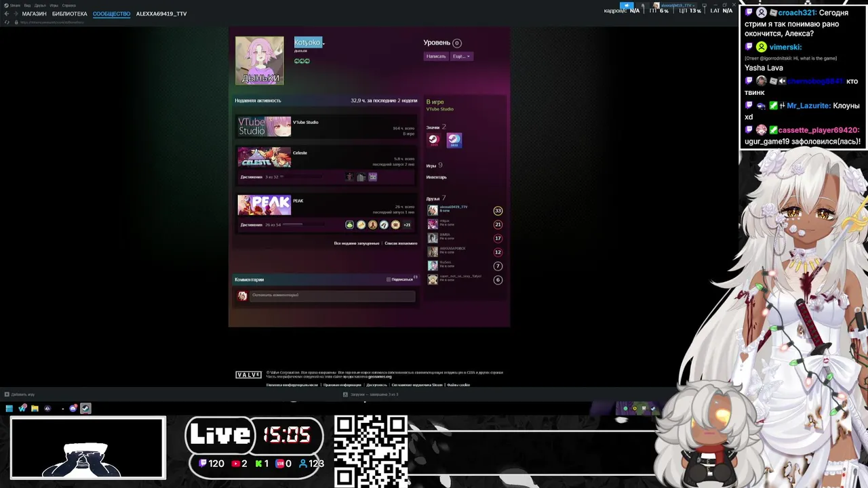Open the Steam taskbar icon
The height and width of the screenshot is (488, 868).
point(85,408)
